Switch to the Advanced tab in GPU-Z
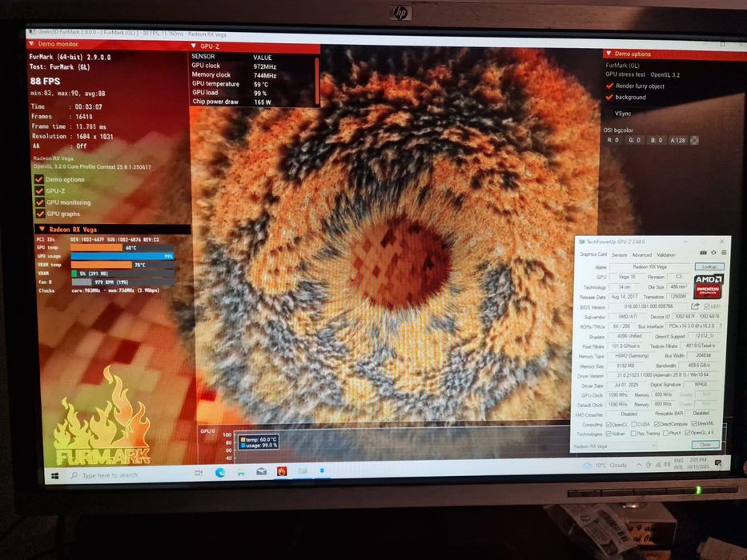Image resolution: width=747 pixels, height=560 pixels. [x=641, y=254]
